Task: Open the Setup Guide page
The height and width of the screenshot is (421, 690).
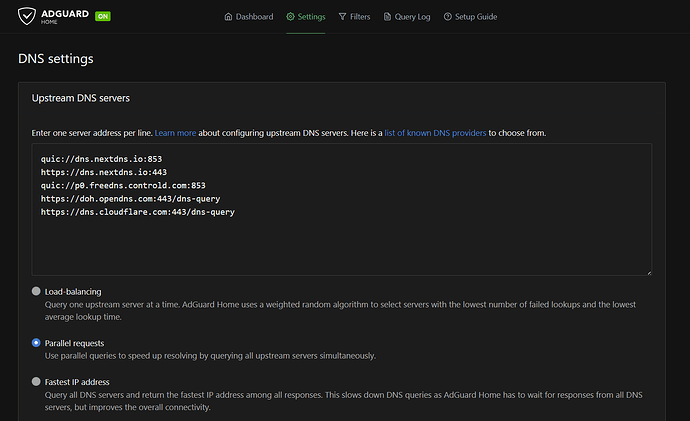Action: tap(470, 17)
